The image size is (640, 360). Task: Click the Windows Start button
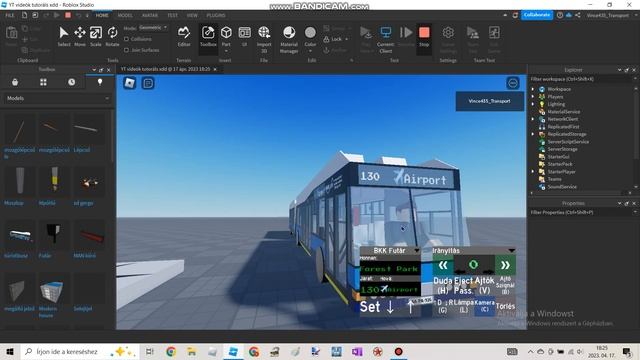coord(10,351)
